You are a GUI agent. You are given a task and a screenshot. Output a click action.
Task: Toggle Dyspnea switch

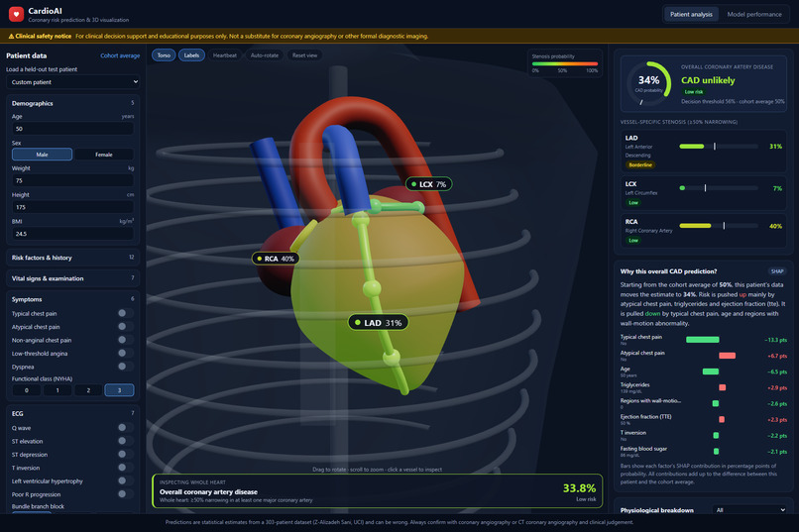pos(125,366)
